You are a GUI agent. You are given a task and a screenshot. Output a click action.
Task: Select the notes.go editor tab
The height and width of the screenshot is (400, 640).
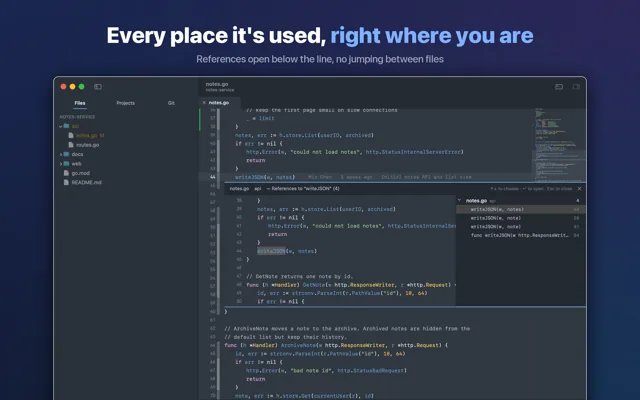(219, 102)
